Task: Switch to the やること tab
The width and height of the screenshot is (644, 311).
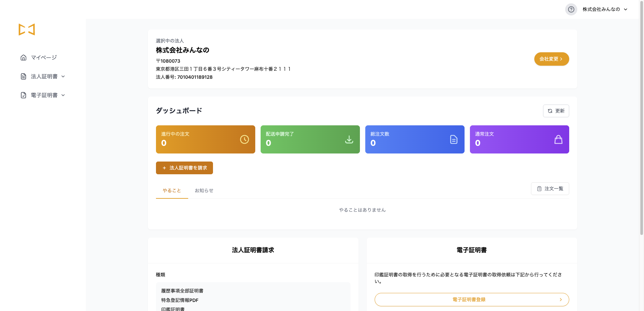Action: pos(172,190)
